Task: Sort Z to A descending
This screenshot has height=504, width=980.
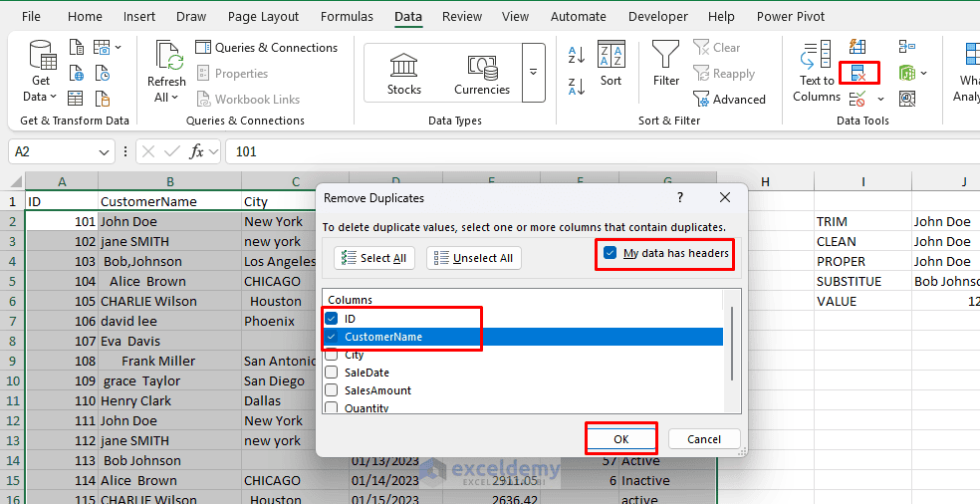Action: 577,87
